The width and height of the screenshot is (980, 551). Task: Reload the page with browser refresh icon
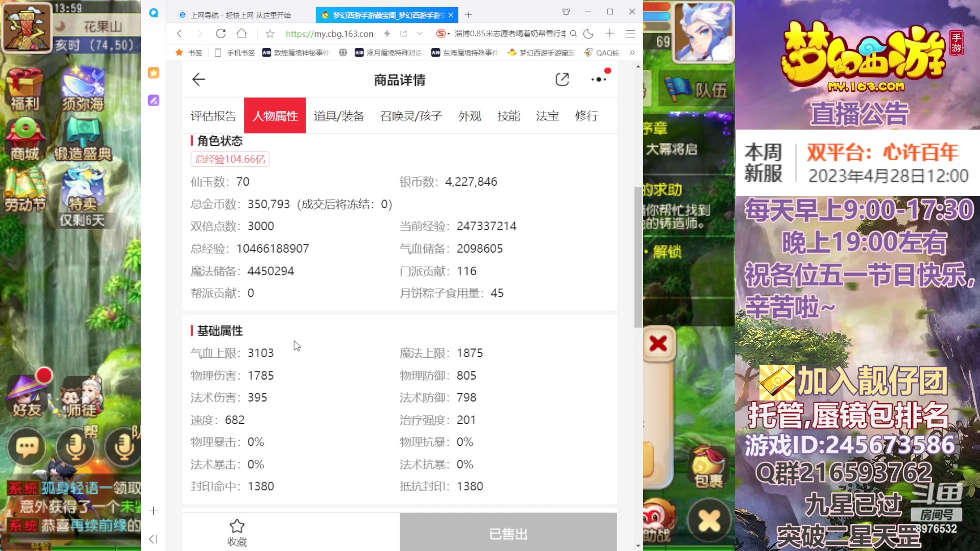(220, 34)
